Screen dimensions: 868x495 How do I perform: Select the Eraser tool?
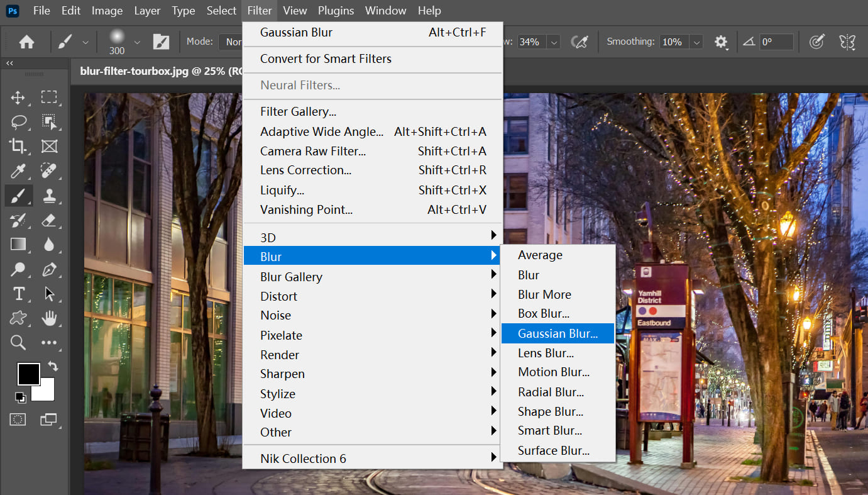coord(49,220)
